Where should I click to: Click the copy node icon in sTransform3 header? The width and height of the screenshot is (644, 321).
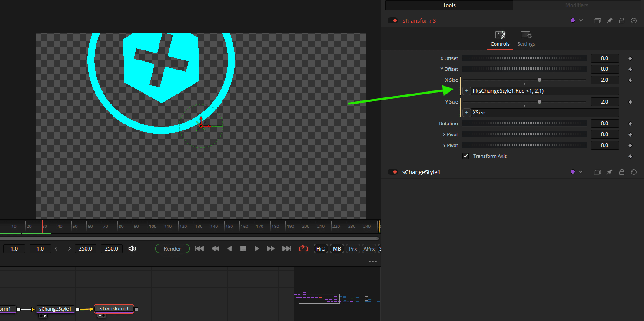click(597, 20)
